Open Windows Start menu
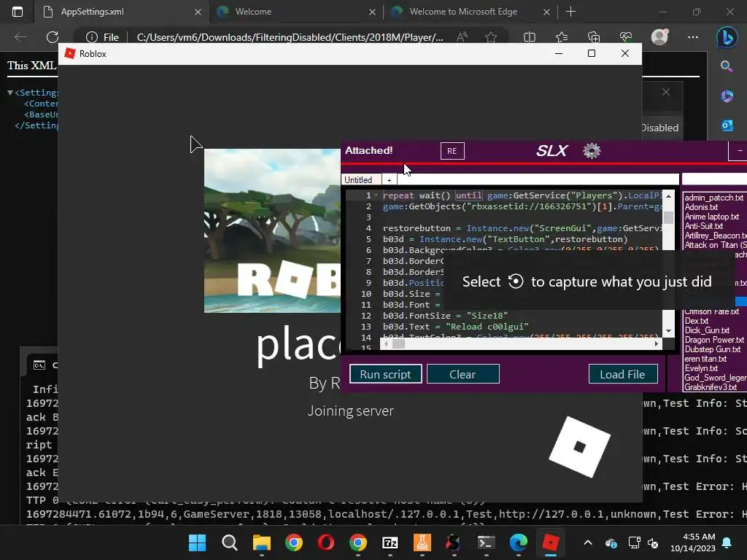This screenshot has width=747, height=560. pos(197,542)
